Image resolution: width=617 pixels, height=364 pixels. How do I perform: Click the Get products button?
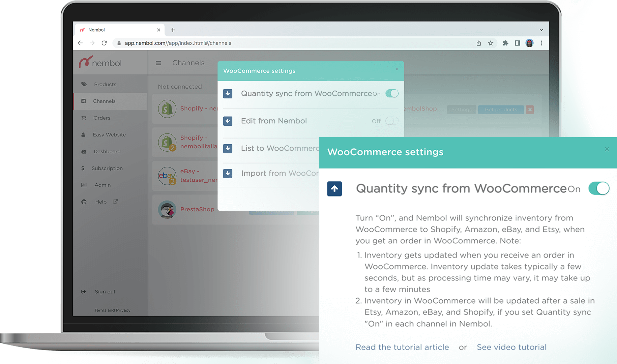[x=501, y=110]
